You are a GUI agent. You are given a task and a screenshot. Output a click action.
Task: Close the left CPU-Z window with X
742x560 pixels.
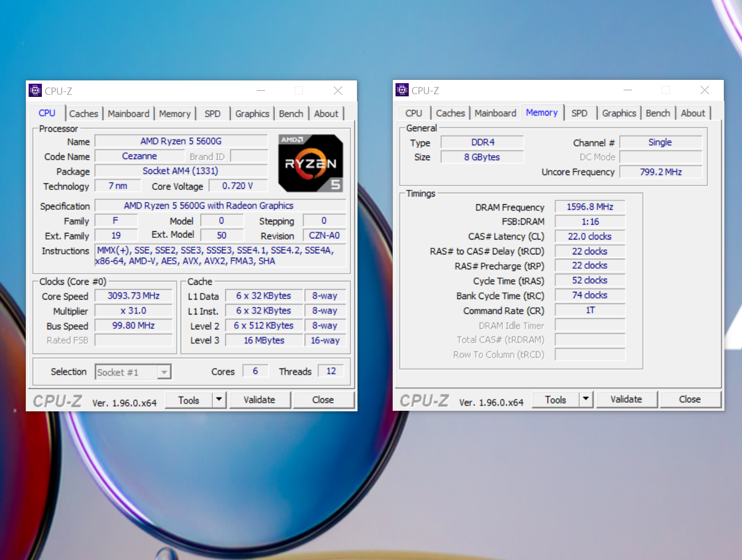pyautogui.click(x=338, y=91)
